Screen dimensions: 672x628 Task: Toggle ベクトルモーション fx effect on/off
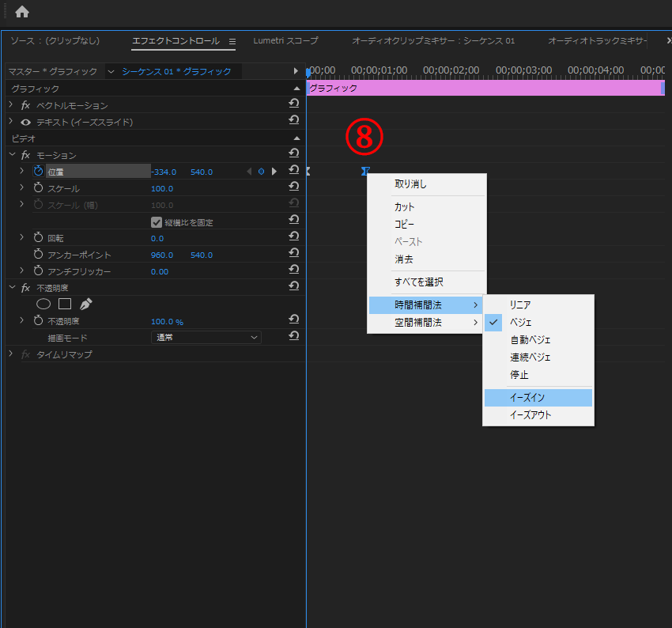pyautogui.click(x=26, y=105)
